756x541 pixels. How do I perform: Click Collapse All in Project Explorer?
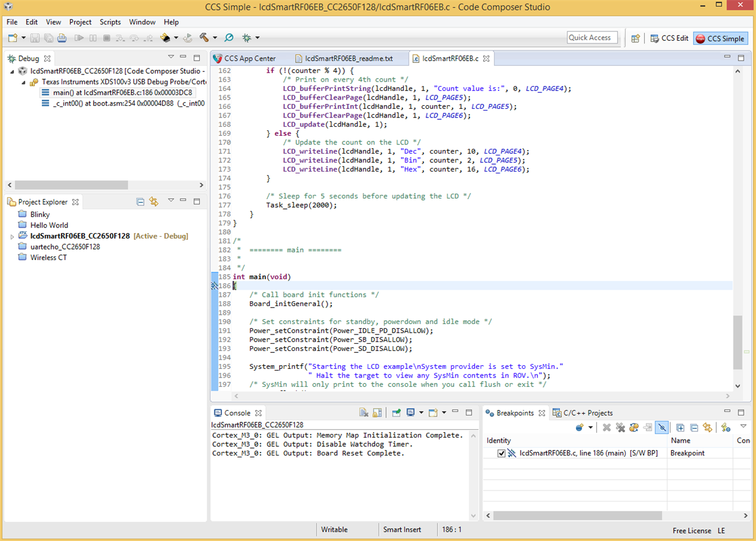click(140, 202)
